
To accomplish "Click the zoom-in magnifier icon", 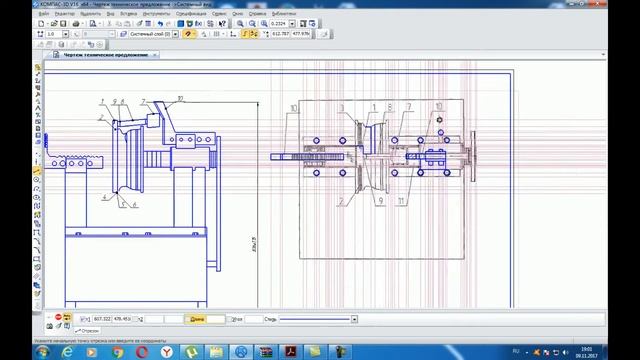I will click(240, 24).
